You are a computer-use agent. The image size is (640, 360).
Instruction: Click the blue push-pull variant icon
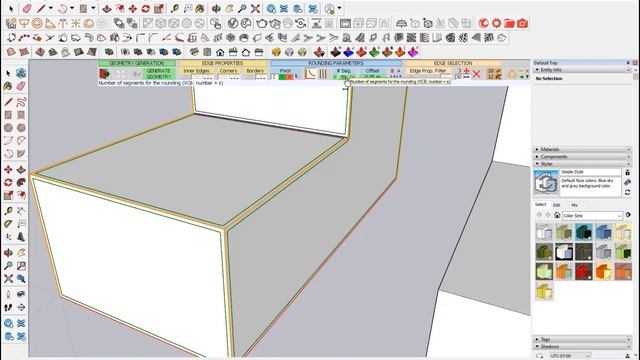pos(348,52)
